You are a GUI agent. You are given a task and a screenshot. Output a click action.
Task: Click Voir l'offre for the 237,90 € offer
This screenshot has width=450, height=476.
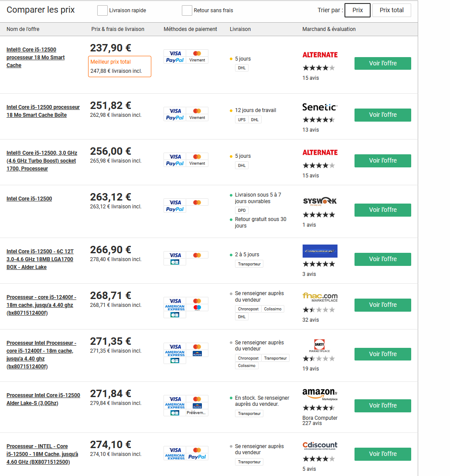click(x=382, y=63)
